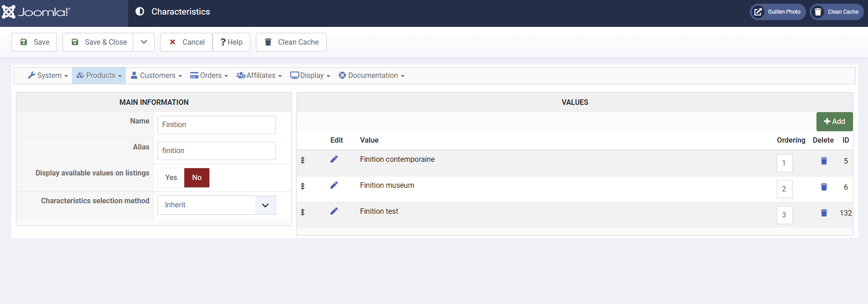Viewport: 868px width, 304px height.
Task: Open the Products menu
Action: (99, 76)
